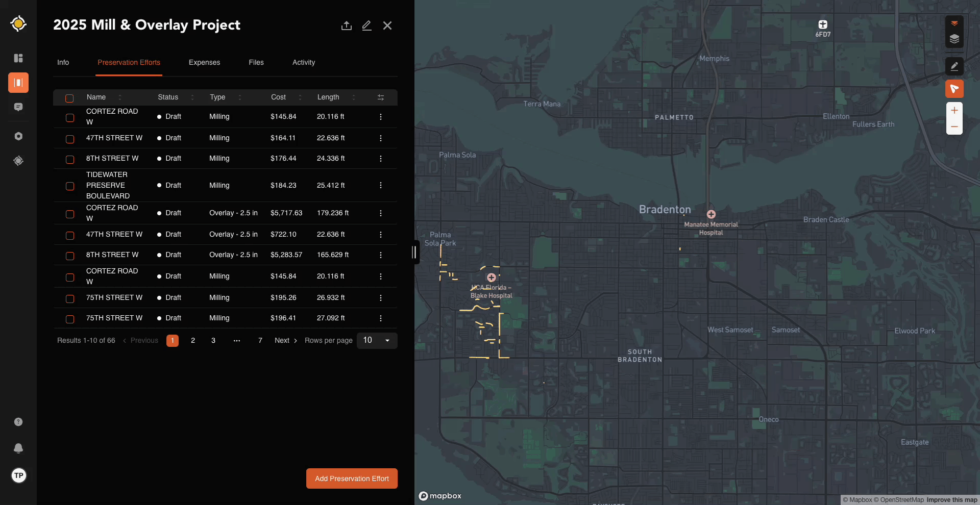Screen dimensions: 980x505
Task: Open the Rows per page dropdown
Action: coord(377,340)
